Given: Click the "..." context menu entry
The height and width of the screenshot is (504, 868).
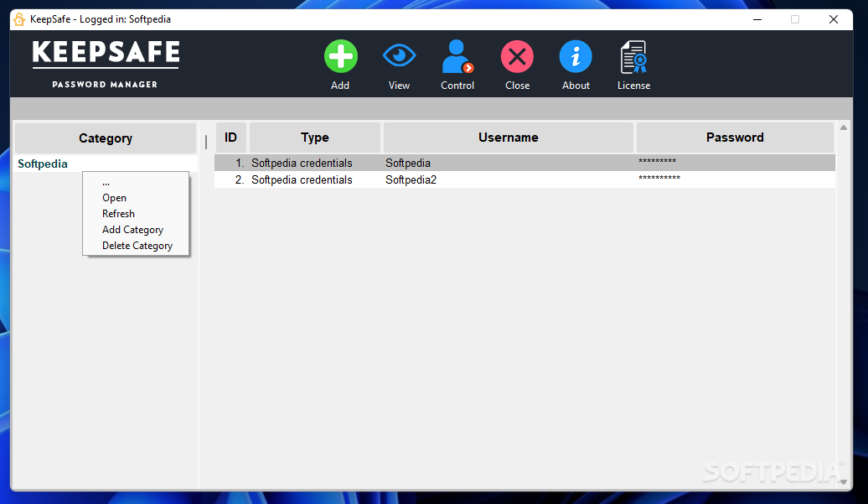Looking at the screenshot, I should tap(106, 183).
